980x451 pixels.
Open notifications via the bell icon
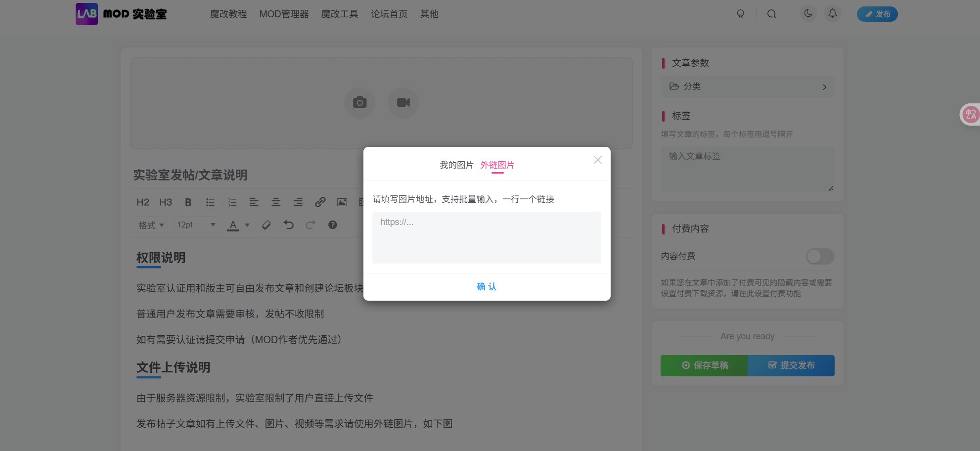tap(832, 14)
